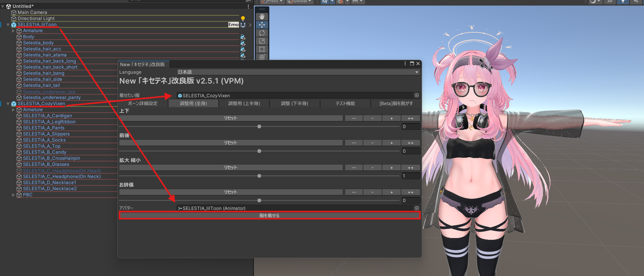The width and height of the screenshot is (644, 276).
Task: Expand the PBC item in the hierarchy
Action: [13, 195]
